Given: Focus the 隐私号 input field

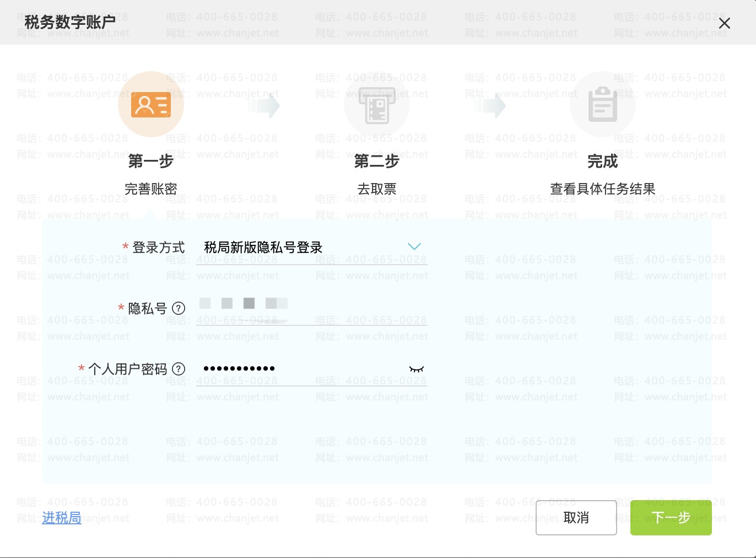Looking at the screenshot, I should pyautogui.click(x=312, y=308).
